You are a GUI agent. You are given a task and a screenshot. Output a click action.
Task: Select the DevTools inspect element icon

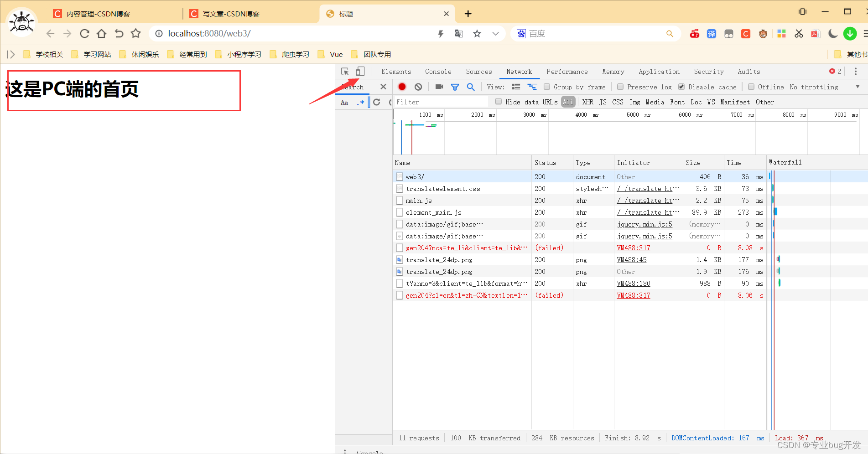pos(345,72)
